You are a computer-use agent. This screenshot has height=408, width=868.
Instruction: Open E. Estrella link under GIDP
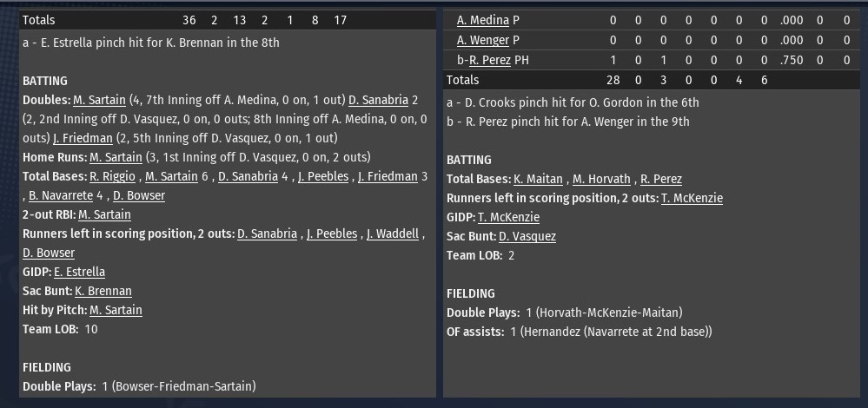[79, 272]
